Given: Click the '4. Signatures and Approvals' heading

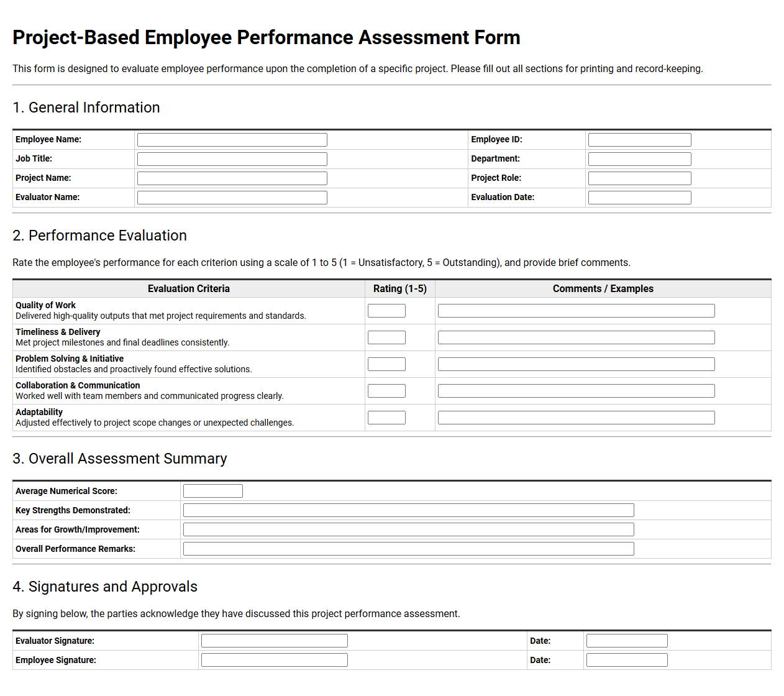Looking at the screenshot, I should click(105, 587).
